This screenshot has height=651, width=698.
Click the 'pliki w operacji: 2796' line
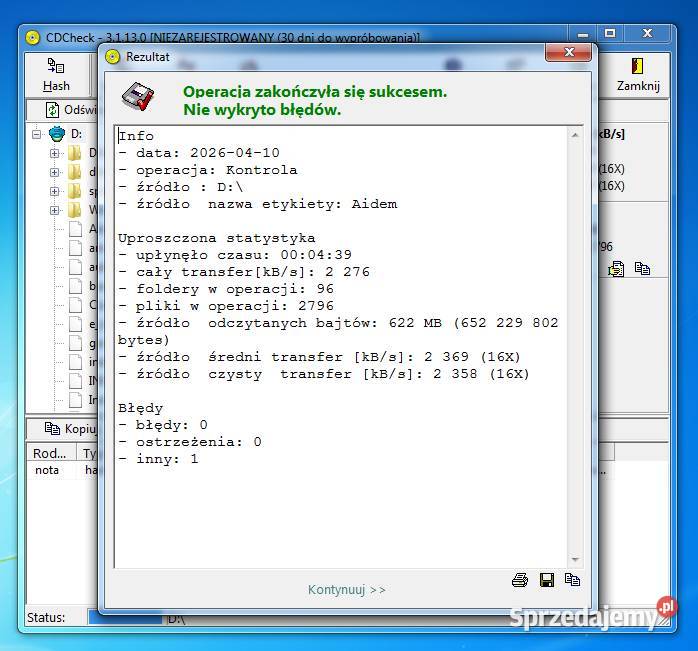(x=226, y=305)
